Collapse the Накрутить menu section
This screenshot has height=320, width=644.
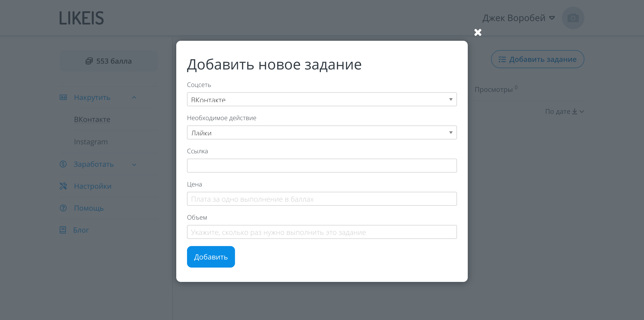(134, 97)
